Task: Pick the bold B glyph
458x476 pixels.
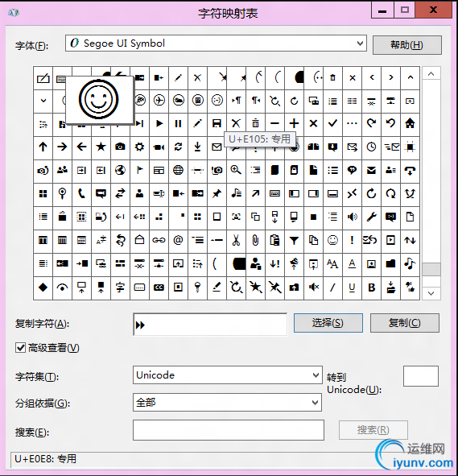Action: [x=371, y=288]
